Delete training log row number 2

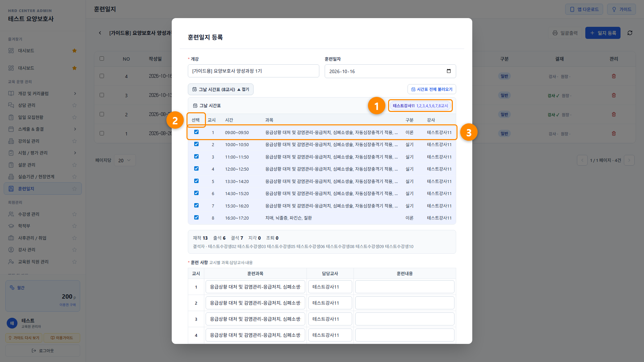(x=613, y=114)
